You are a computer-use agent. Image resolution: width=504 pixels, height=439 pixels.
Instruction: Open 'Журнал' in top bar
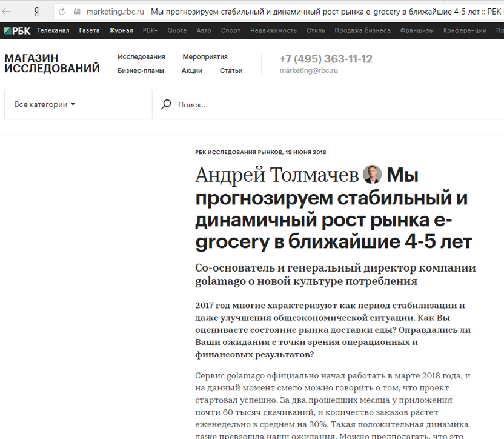[x=121, y=30]
